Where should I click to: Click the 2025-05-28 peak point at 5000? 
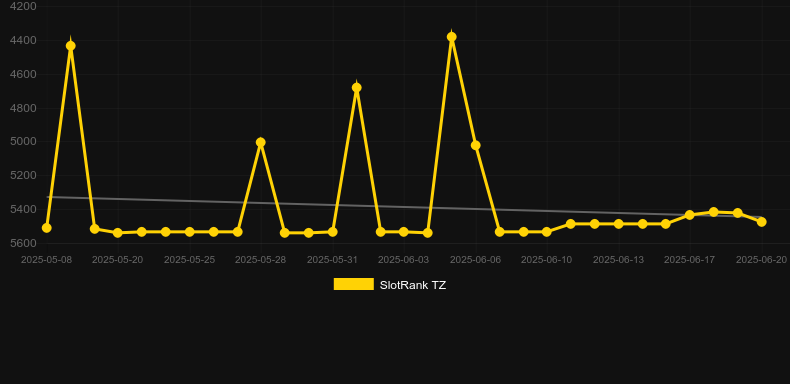(x=260, y=142)
